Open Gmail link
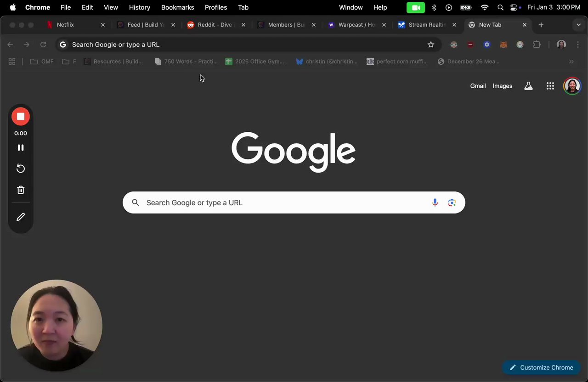 coord(478,86)
